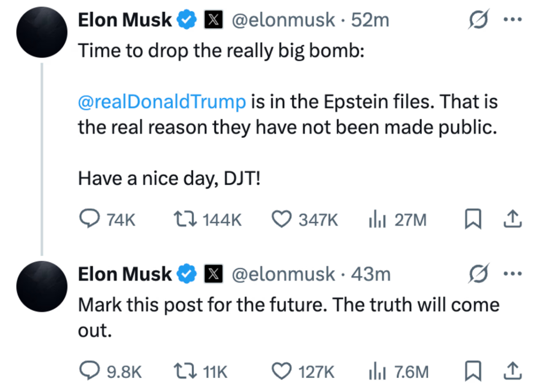Open the share menu on the second tweet

tap(513, 371)
